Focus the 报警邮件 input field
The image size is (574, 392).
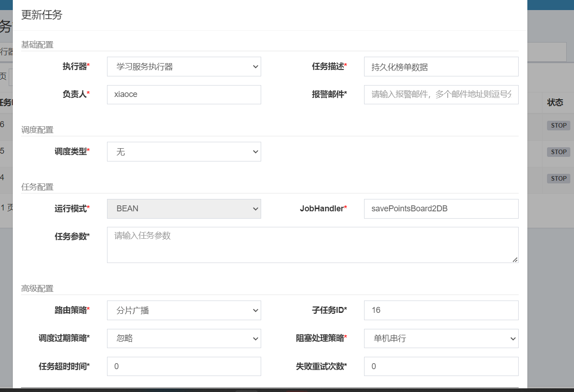pos(440,94)
